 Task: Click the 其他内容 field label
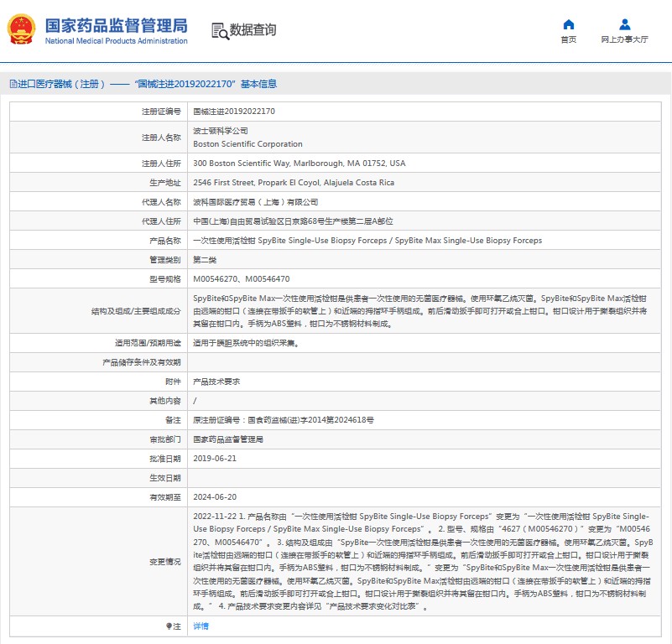coord(165,401)
